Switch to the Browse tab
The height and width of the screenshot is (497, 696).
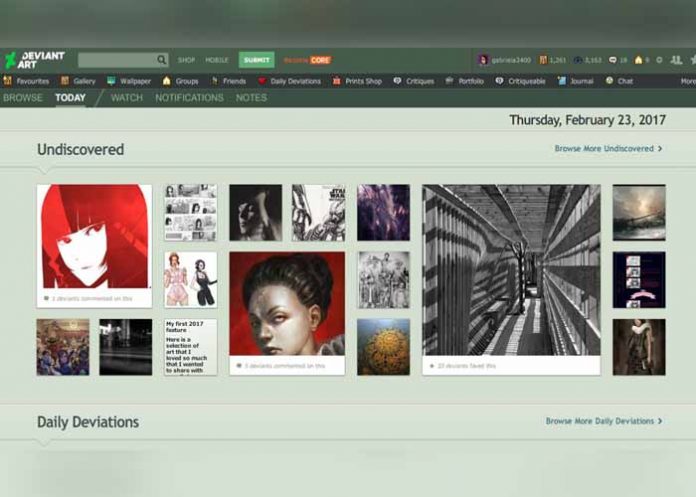click(22, 98)
